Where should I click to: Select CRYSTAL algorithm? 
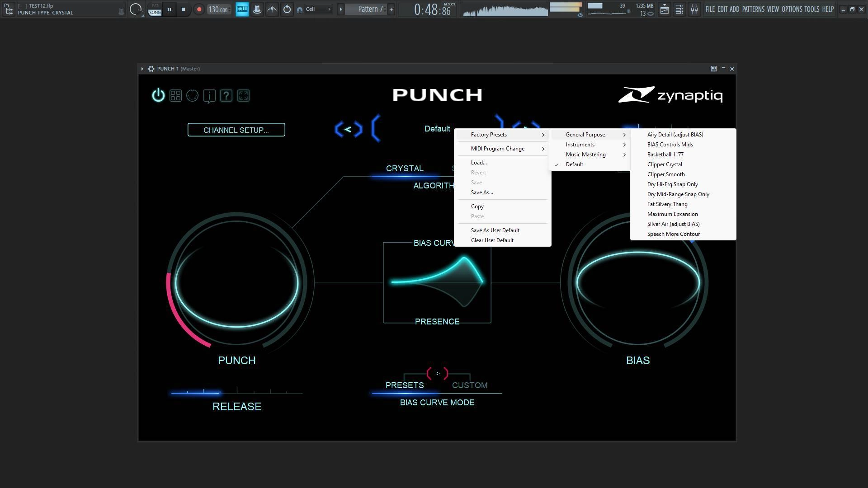[x=405, y=168]
